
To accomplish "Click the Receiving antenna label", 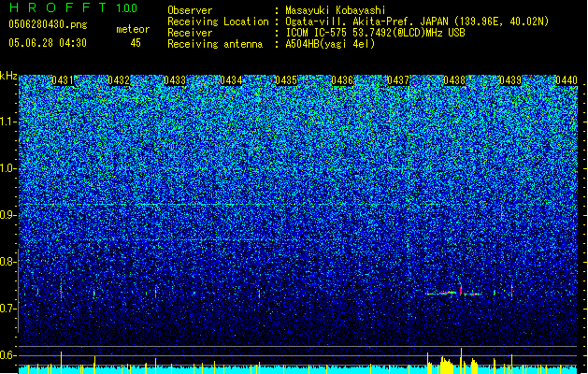I will coord(215,44).
